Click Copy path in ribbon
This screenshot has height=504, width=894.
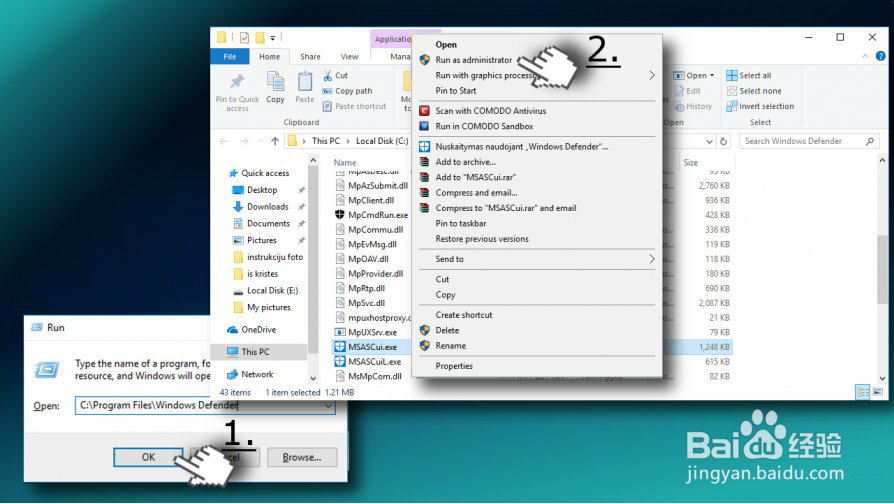point(347,91)
